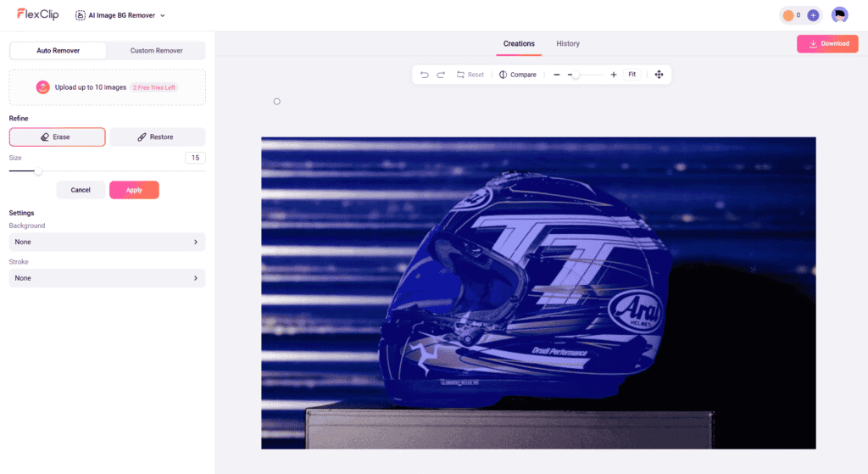Click the undo arrow icon

coord(425,75)
